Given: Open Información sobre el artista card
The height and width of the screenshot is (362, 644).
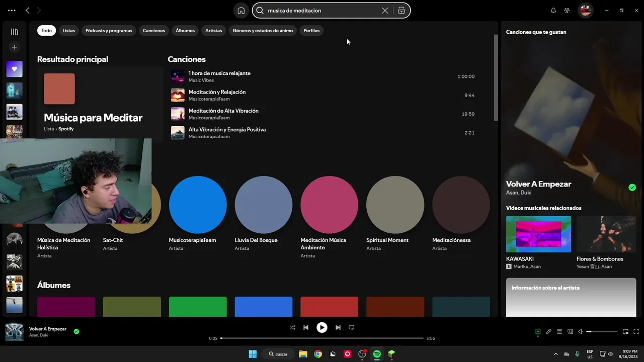Looking at the screenshot, I should pyautogui.click(x=571, y=297).
